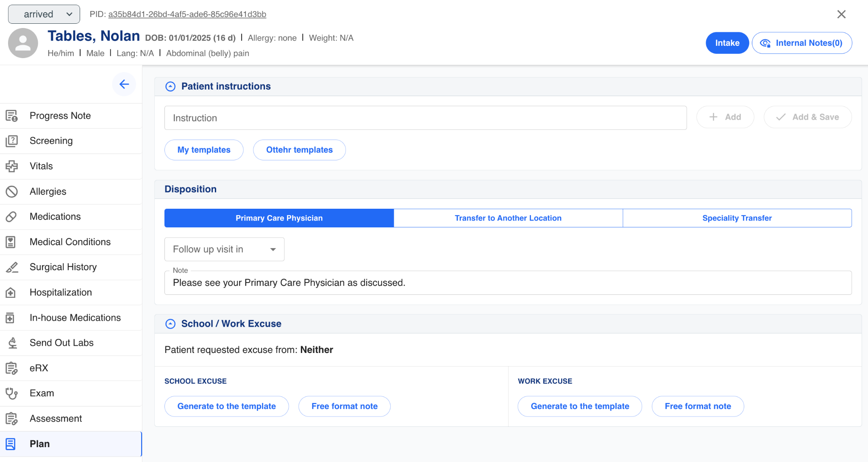Click the Exam stethoscope icon

pos(11,393)
